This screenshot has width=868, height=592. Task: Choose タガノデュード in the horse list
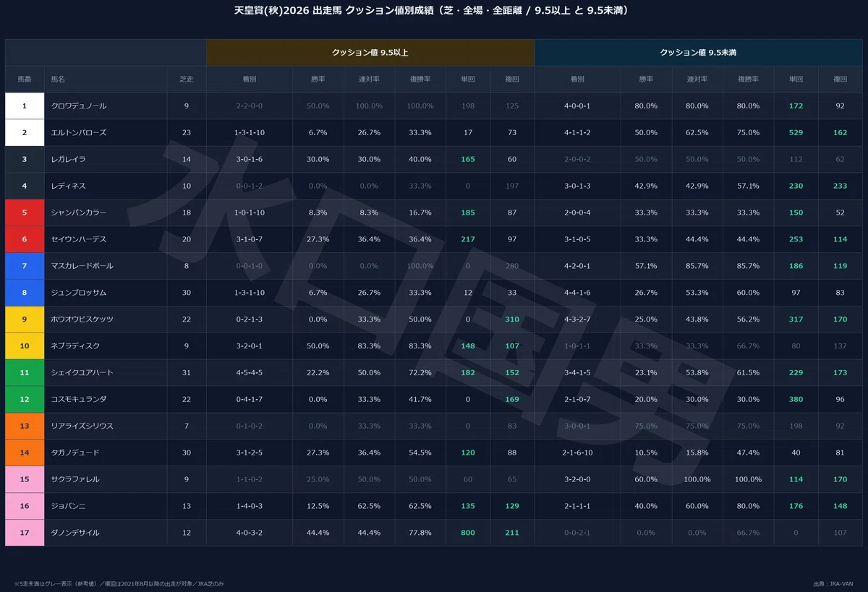tap(76, 453)
